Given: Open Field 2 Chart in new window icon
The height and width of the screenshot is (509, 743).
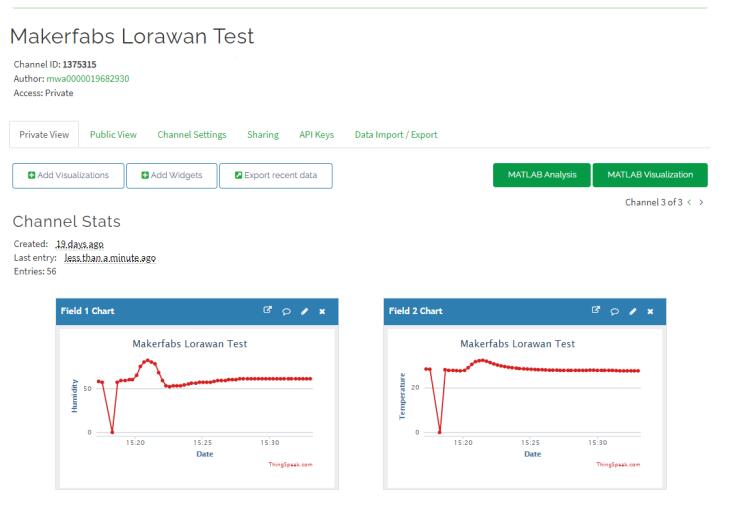Looking at the screenshot, I should tap(596, 310).
